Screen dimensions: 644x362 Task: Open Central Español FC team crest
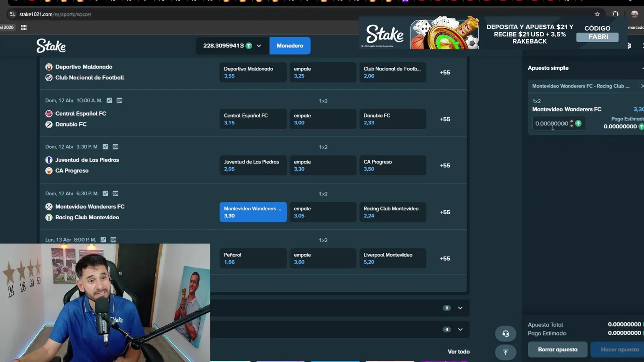click(x=49, y=114)
